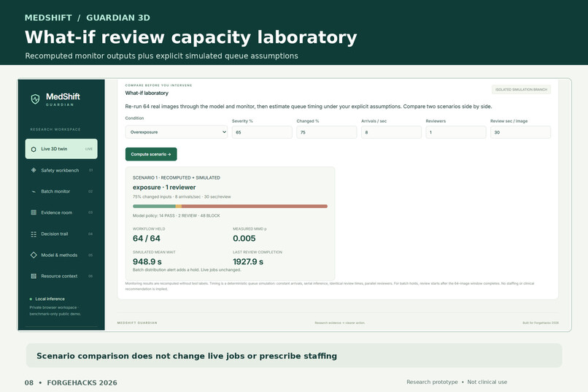
Task: Open Resource context
Action: 61,276
